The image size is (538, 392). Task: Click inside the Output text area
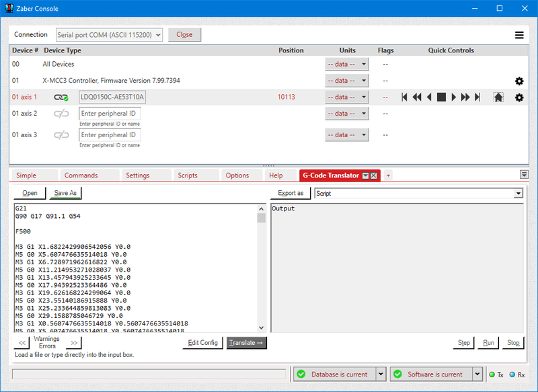[397, 268]
